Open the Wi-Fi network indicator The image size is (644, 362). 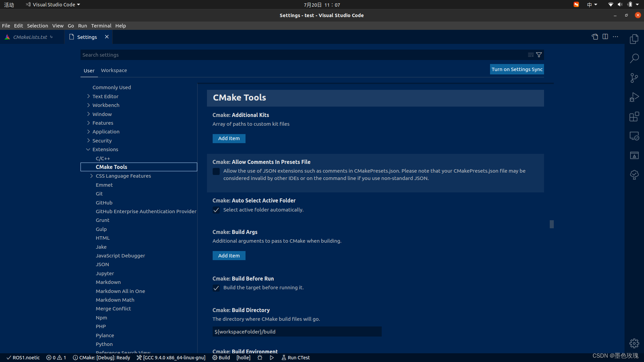click(610, 5)
